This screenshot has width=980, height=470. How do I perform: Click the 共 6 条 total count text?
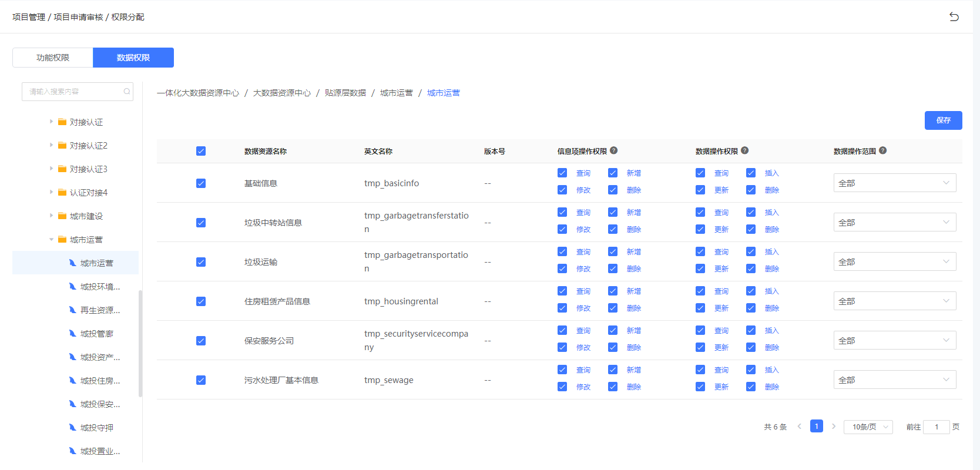776,427
